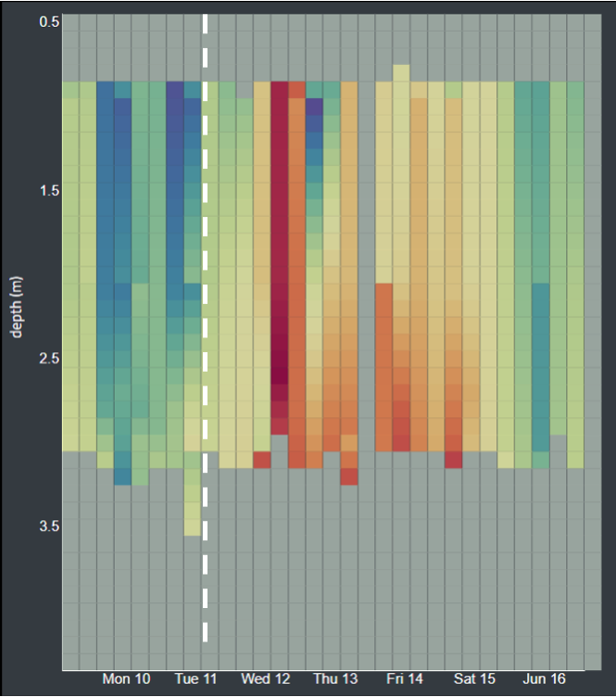Select the 3.5 depth axis tick label
Viewport: 616px width, 697px height.
point(49,526)
